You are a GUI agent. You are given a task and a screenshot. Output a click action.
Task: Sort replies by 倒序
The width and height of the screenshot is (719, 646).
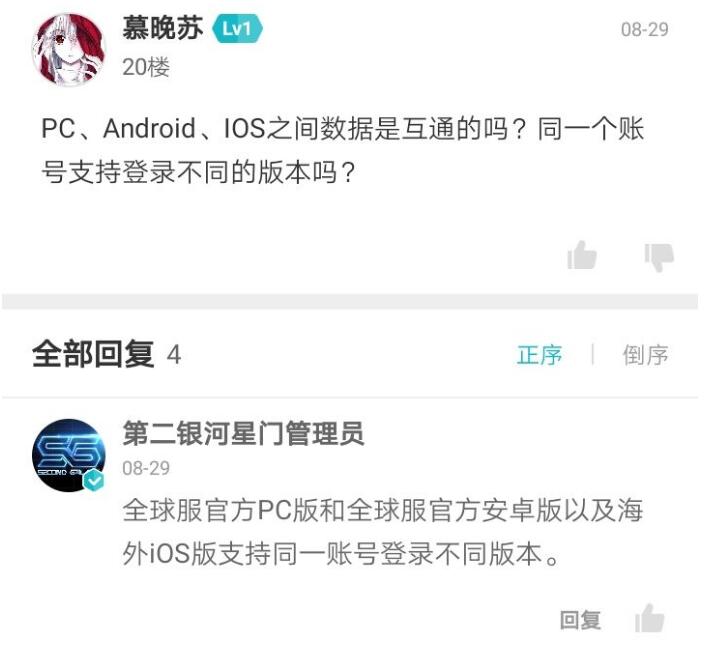(645, 355)
